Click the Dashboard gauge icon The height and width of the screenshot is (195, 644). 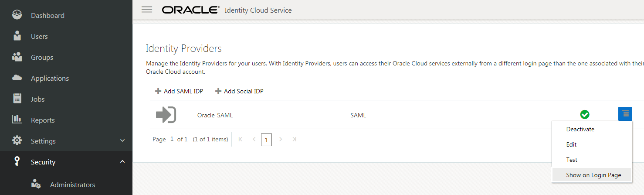(x=17, y=15)
